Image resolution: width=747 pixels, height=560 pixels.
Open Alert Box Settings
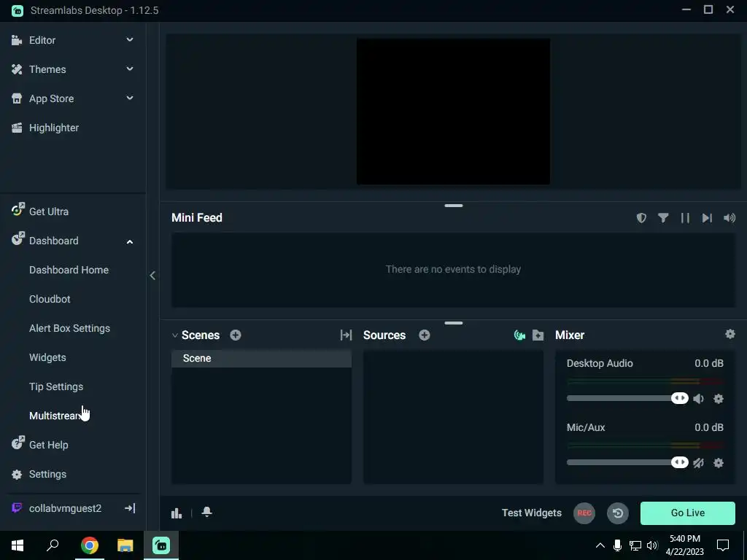pyautogui.click(x=69, y=328)
